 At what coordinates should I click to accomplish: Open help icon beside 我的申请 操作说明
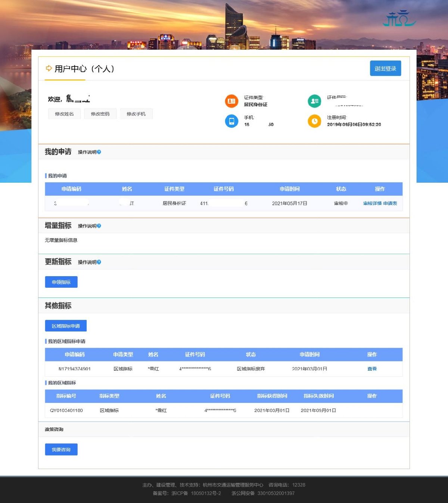point(99,152)
